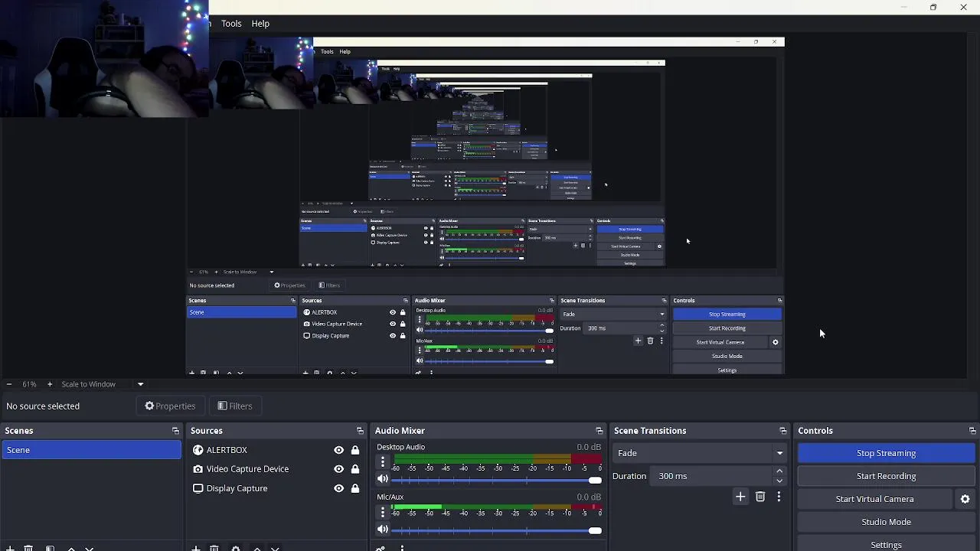Select the Scene entry in Scenes list
The image size is (980, 551).
coord(91,450)
